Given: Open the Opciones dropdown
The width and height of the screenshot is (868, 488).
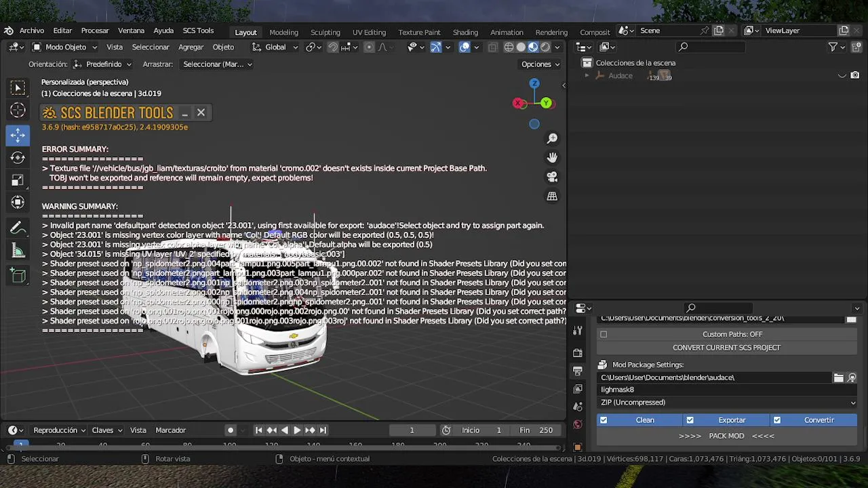Looking at the screenshot, I should tap(540, 64).
